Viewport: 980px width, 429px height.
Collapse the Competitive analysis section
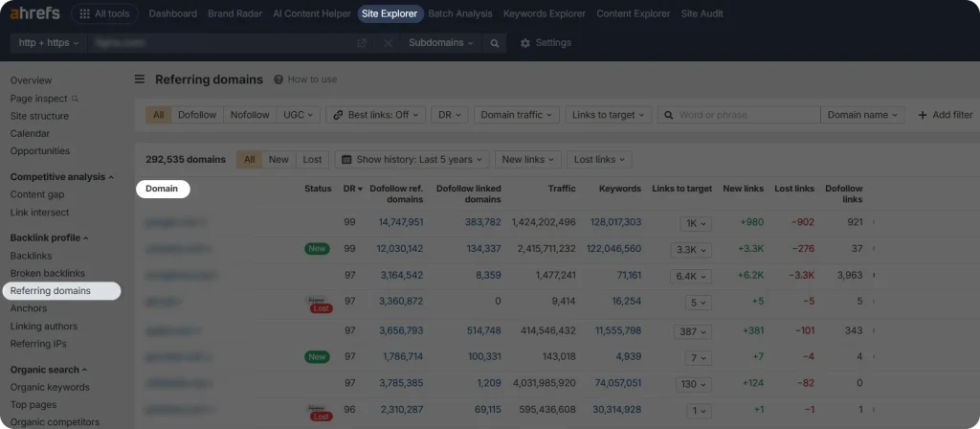[x=62, y=177]
